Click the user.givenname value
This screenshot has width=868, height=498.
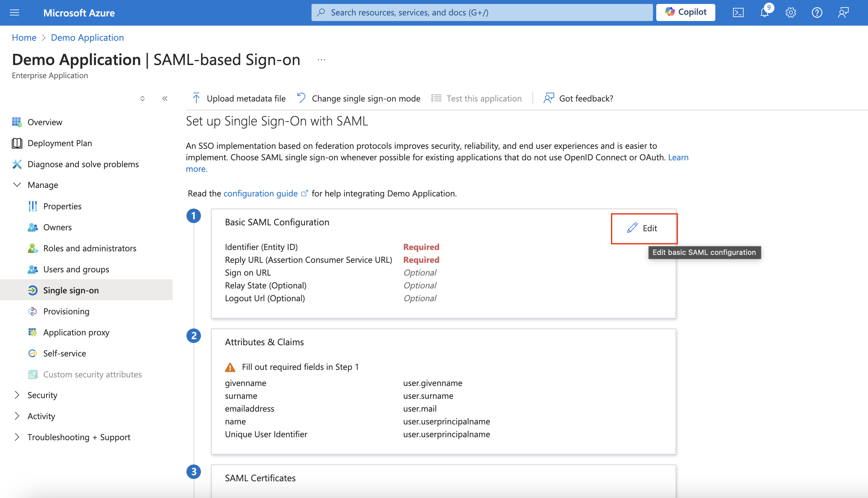[x=433, y=383]
